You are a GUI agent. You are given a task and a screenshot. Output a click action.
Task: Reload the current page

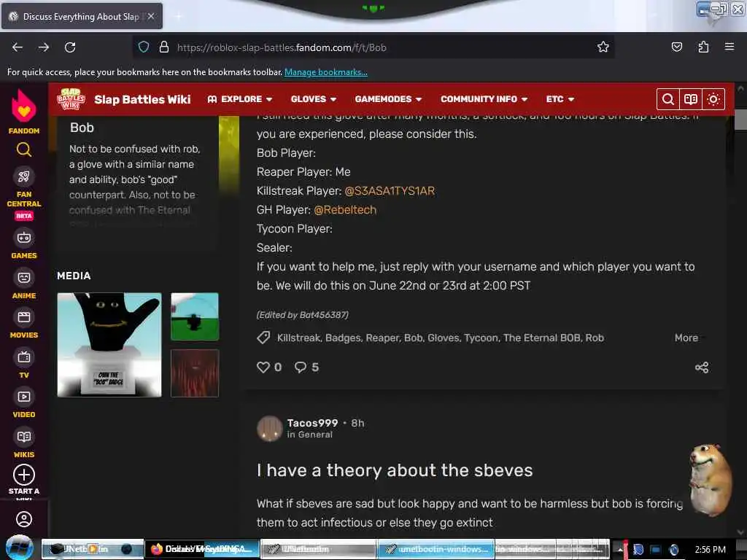[70, 47]
